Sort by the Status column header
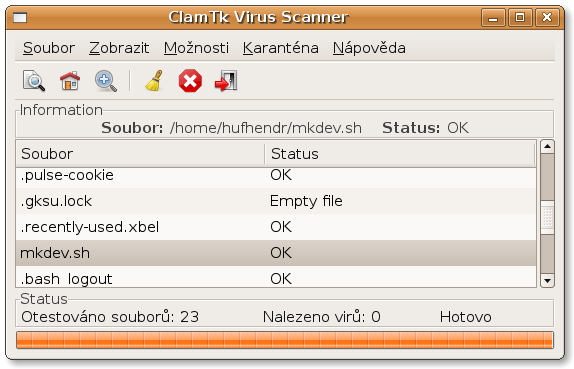The image size is (574, 369). [x=400, y=154]
